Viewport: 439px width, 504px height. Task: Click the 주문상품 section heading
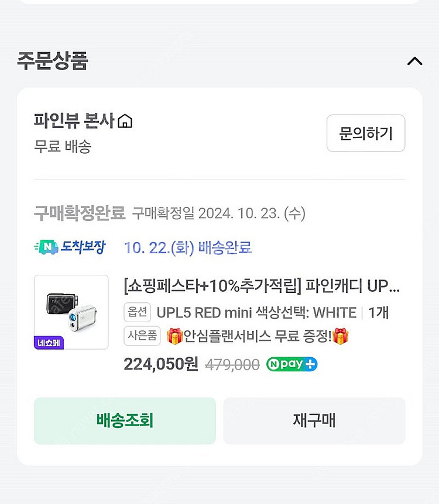click(53, 61)
